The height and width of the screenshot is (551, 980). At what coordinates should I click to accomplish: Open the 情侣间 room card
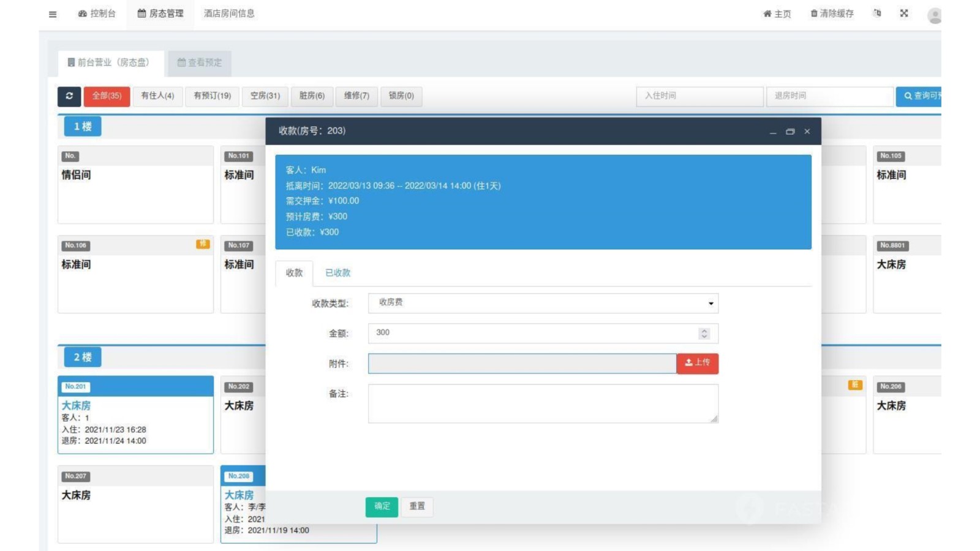click(x=135, y=184)
